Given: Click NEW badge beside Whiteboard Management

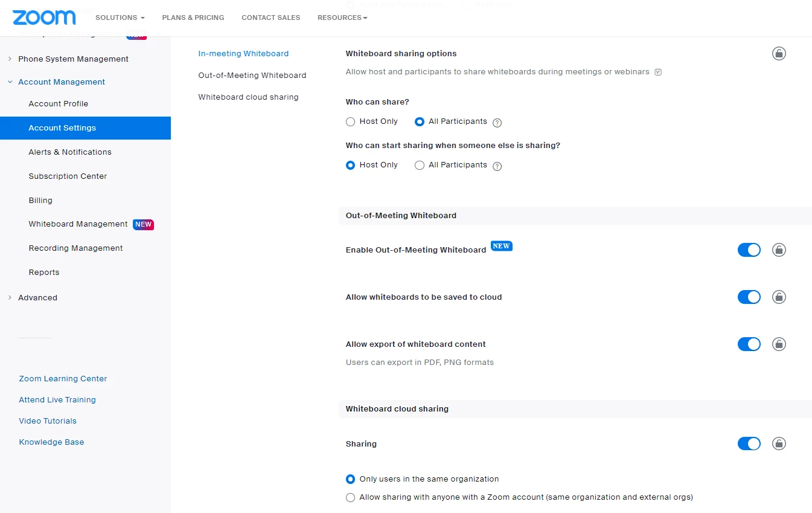Looking at the screenshot, I should [144, 224].
